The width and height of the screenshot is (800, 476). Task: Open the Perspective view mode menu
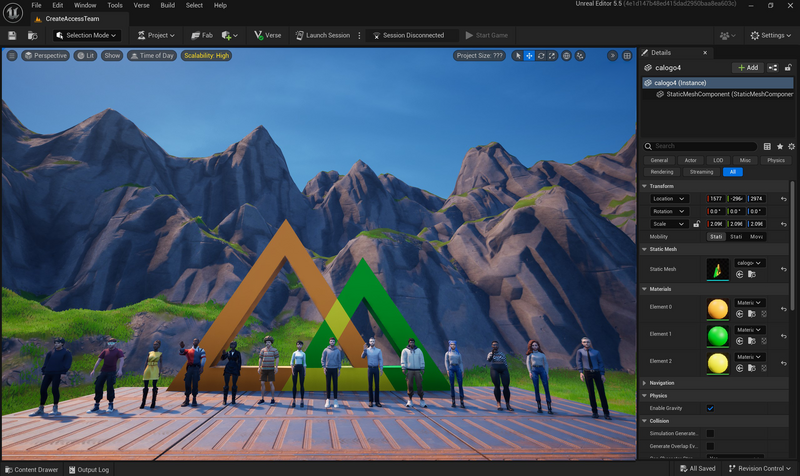click(45, 56)
